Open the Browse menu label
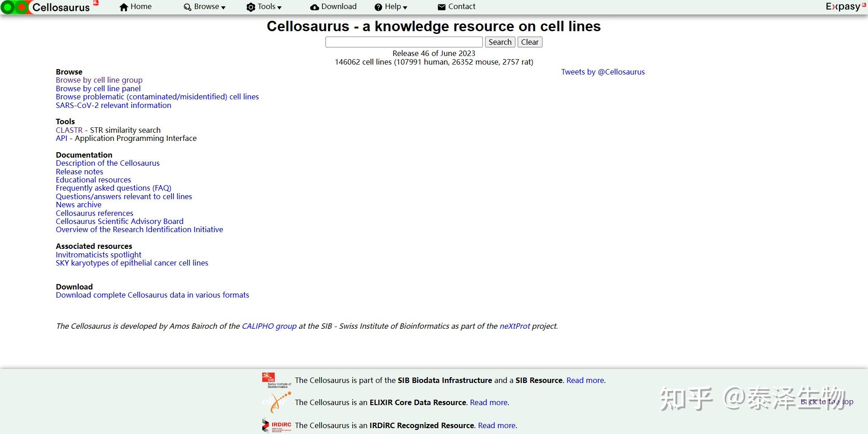The image size is (868, 434). (207, 7)
